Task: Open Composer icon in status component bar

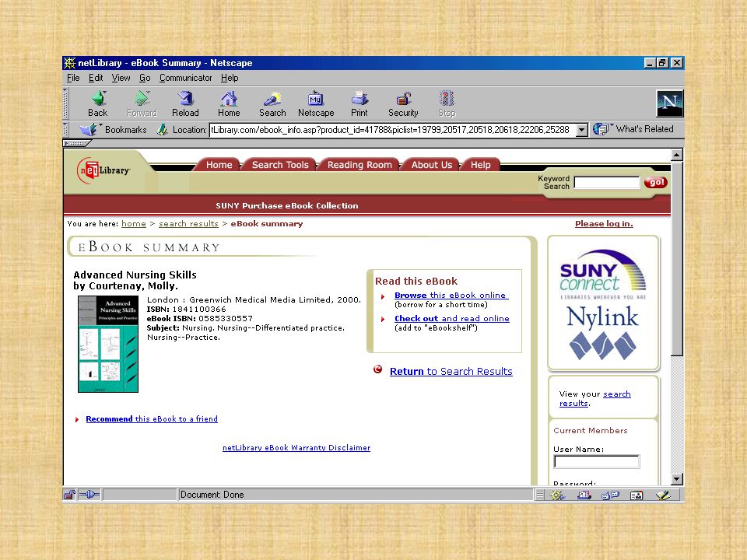Action: [x=663, y=495]
